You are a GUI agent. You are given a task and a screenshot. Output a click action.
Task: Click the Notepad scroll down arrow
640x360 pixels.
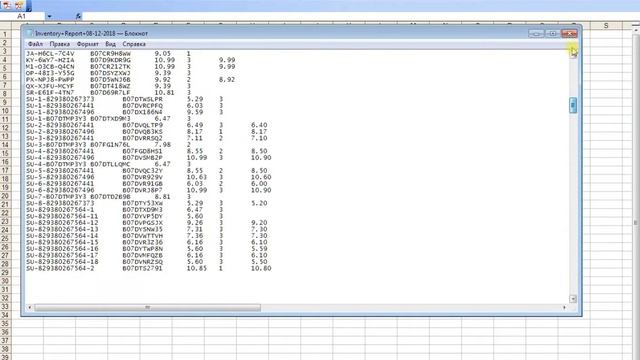pos(573,299)
